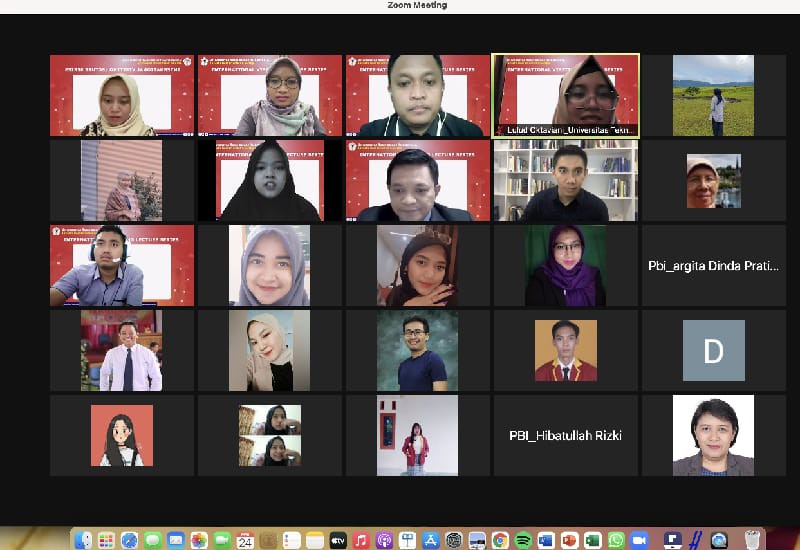This screenshot has width=800, height=550.
Task: Launch Google Chrome from the dock
Action: (501, 540)
